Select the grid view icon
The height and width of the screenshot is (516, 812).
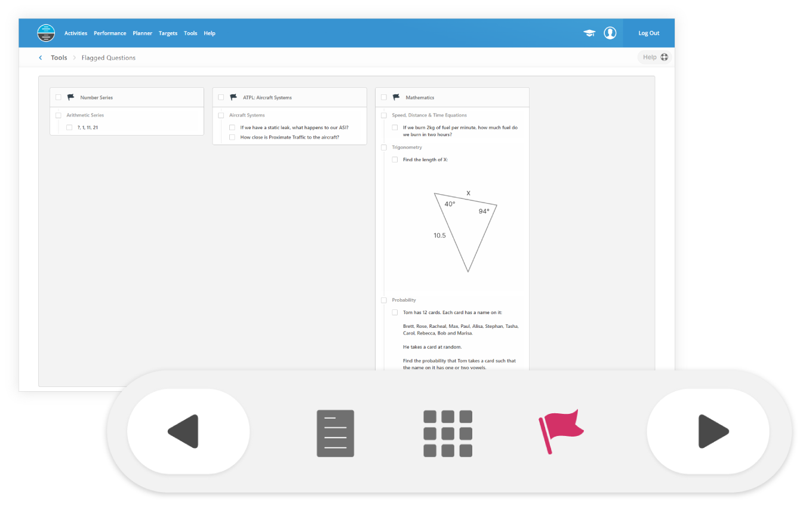pos(448,434)
